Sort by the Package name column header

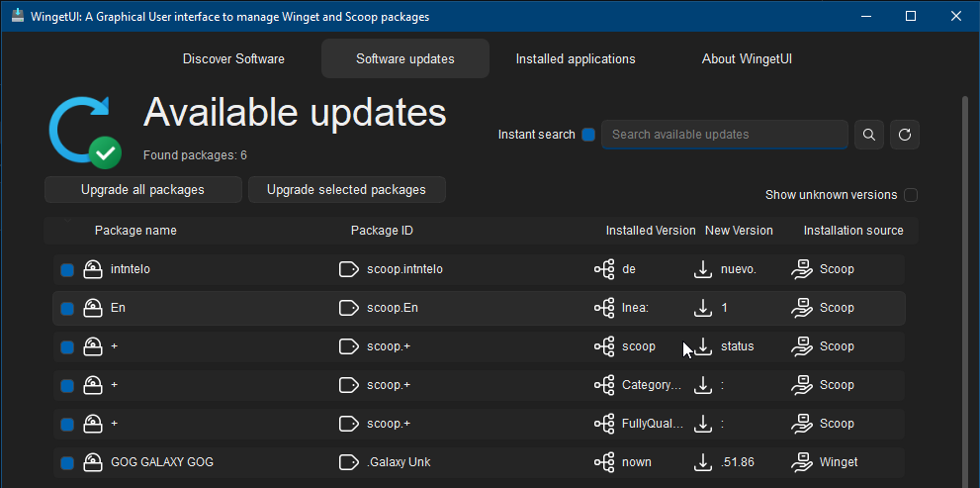(135, 231)
